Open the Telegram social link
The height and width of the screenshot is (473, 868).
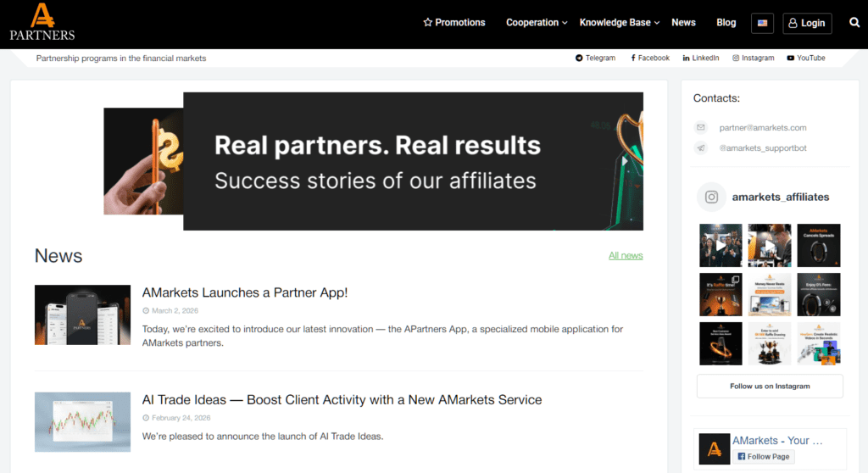coord(595,58)
